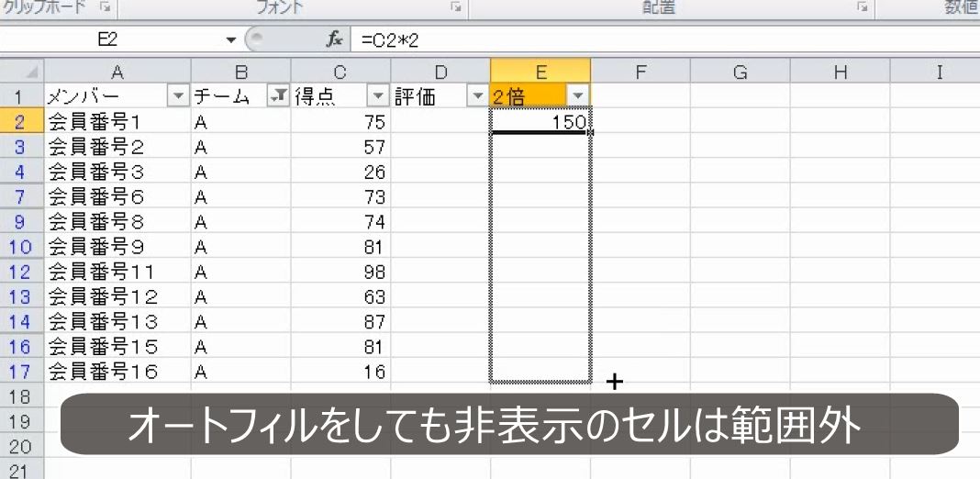
Task: Select row 18 header
Action: pos(22,396)
